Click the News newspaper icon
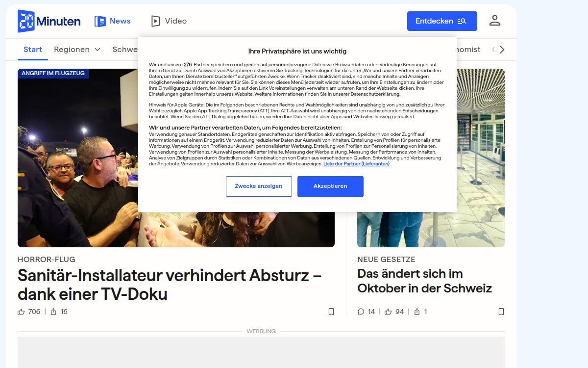Screen dimensions: 588x368 [x=100, y=21]
